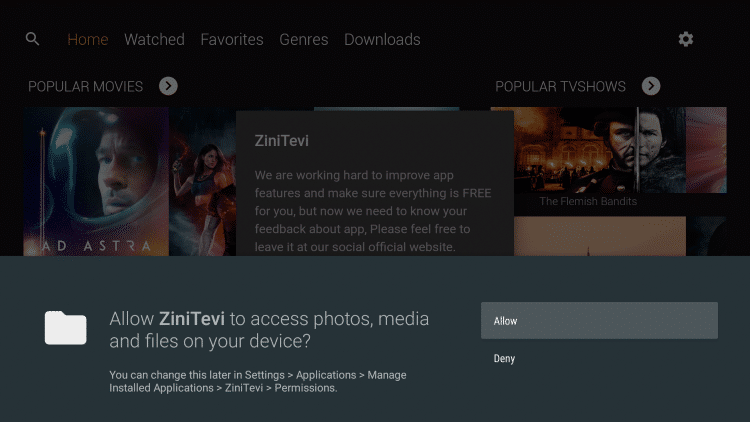This screenshot has width=750, height=422.
Task: Click the feedback message in ZiniTevi dialog
Action: [x=373, y=211]
